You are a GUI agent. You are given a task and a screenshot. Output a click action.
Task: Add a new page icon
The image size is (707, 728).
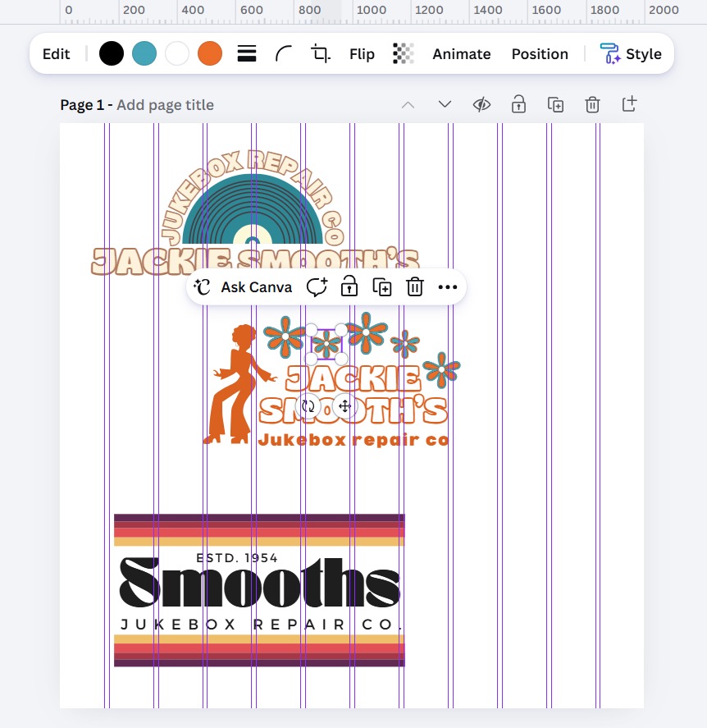point(629,104)
